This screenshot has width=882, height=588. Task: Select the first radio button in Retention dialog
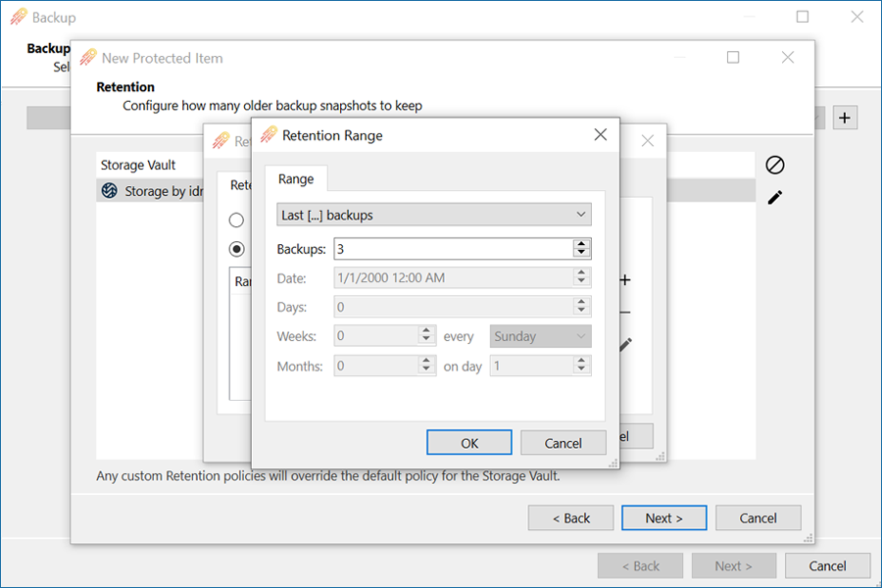click(x=236, y=220)
